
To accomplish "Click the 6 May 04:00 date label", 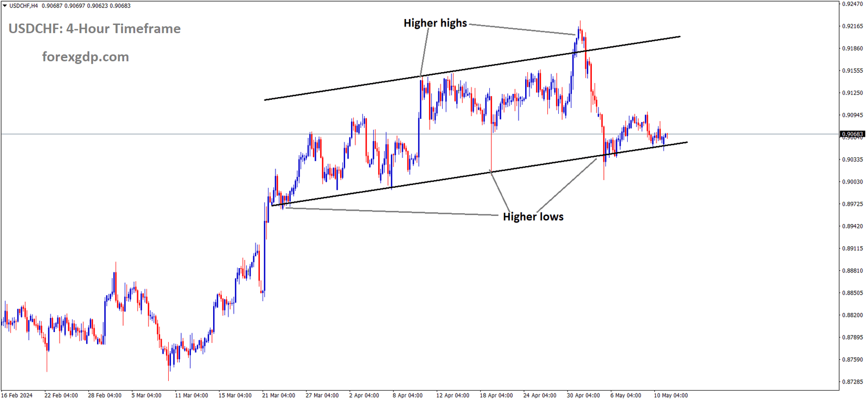I will (626, 396).
